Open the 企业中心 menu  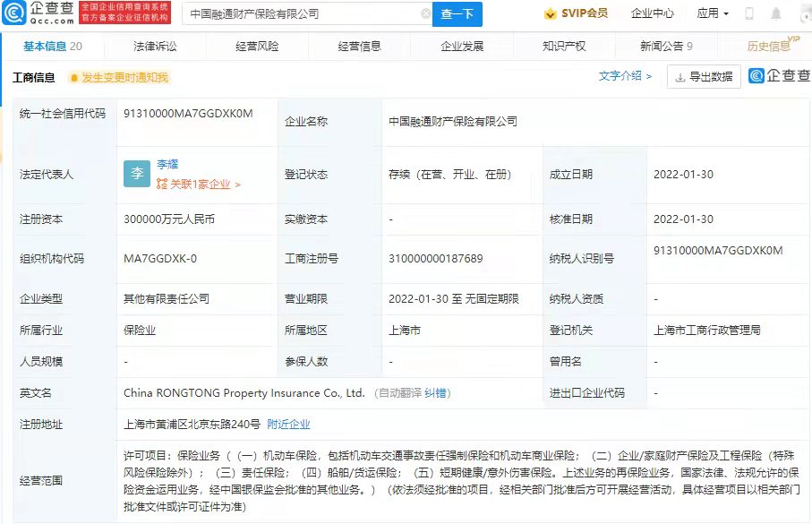[x=652, y=13]
